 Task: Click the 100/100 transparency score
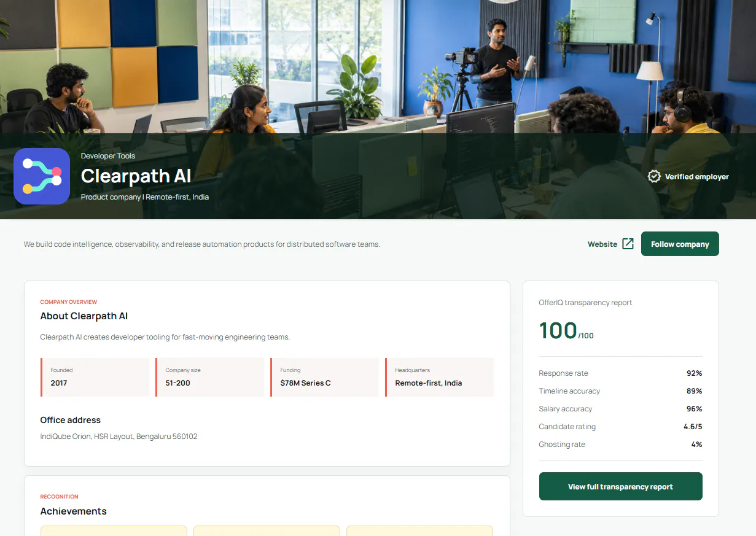(566, 330)
